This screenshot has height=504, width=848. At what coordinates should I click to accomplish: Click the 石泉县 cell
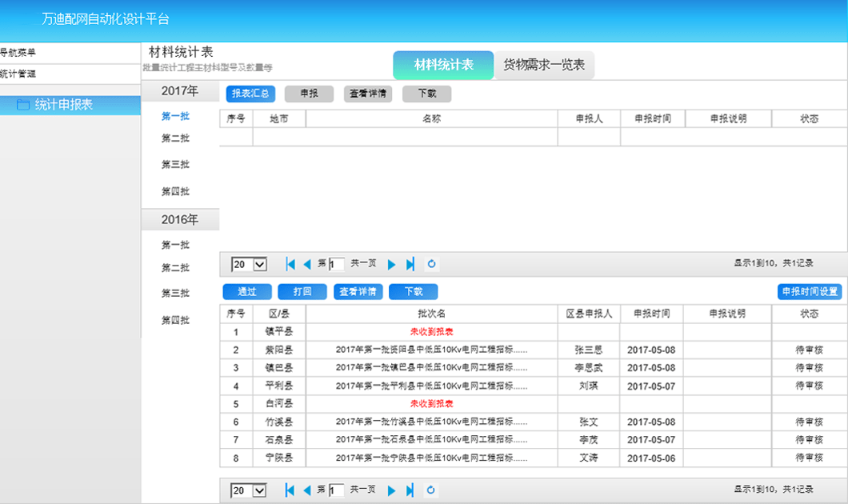coord(279,440)
